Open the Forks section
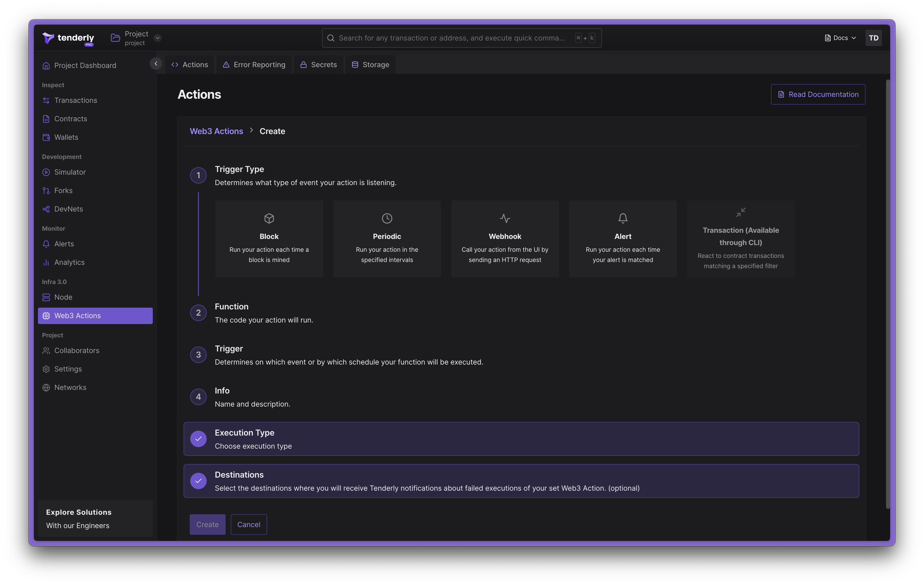Screen dimensions: 924x584 pyautogui.click(x=95, y=191)
